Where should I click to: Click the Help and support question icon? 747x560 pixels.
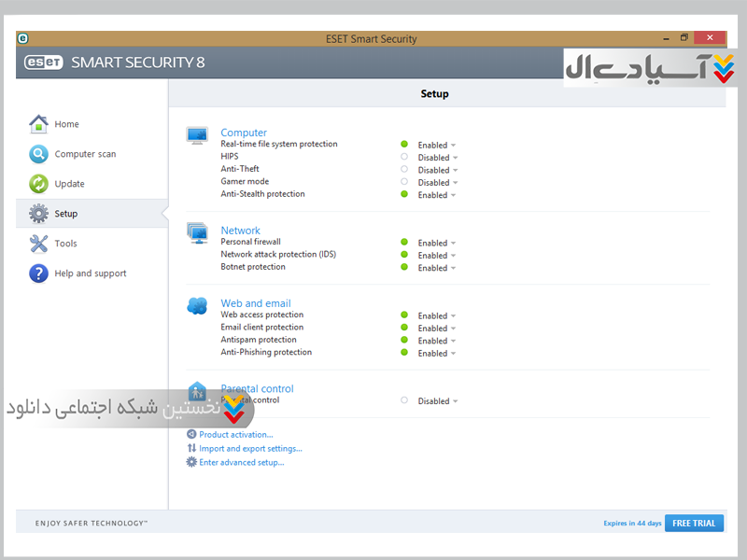(38, 273)
